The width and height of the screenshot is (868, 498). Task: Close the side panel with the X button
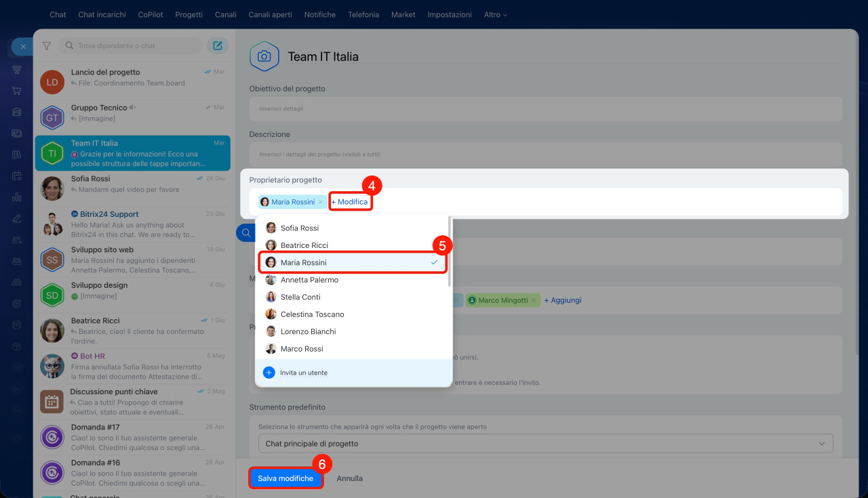click(x=23, y=47)
